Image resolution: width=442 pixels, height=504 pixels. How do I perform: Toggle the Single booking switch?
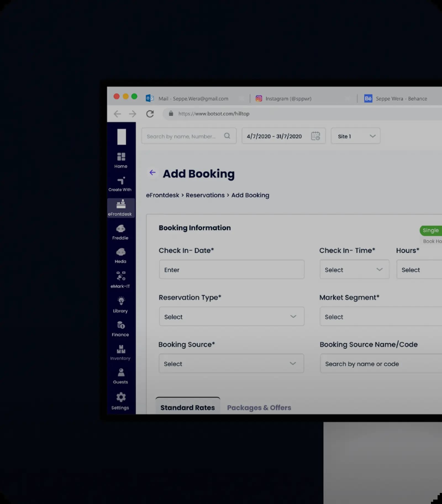click(430, 230)
